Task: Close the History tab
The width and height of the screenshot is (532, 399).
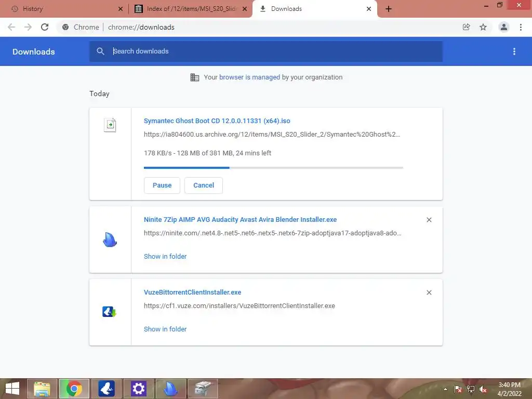Action: [121, 9]
